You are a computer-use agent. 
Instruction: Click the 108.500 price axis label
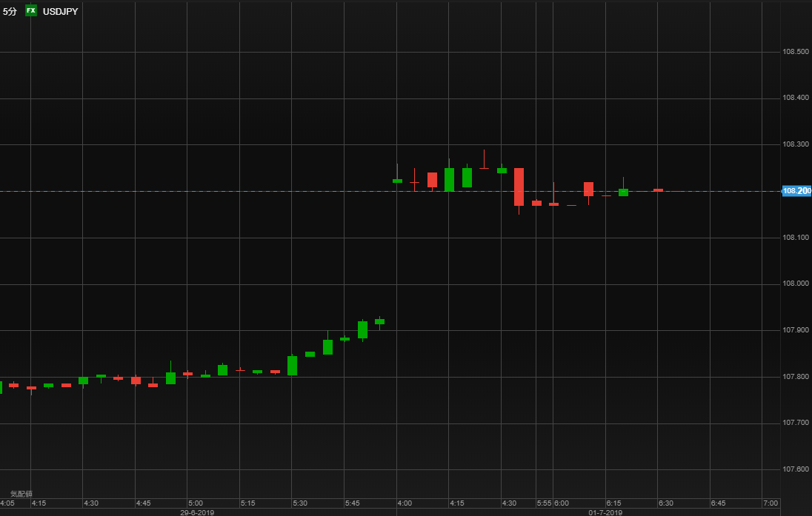click(796, 52)
